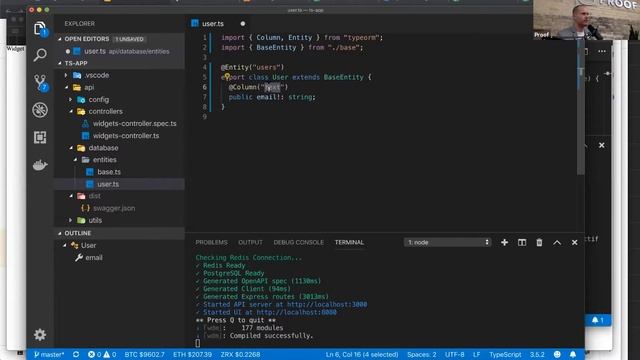
Task: Maximize the panel with up chevron
Action: point(557,242)
